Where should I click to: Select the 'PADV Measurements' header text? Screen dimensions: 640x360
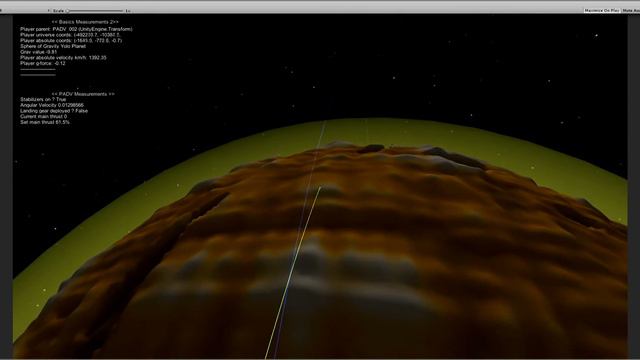(x=83, y=94)
